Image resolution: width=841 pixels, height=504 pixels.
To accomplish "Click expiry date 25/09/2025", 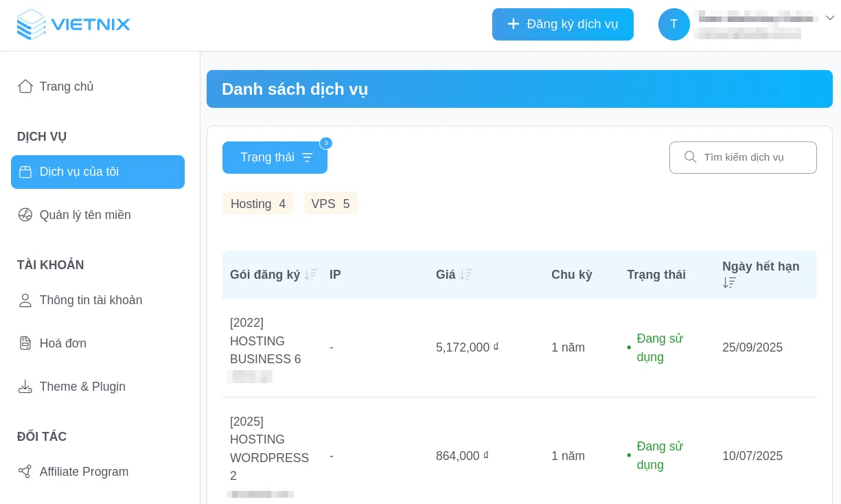I will click(752, 347).
